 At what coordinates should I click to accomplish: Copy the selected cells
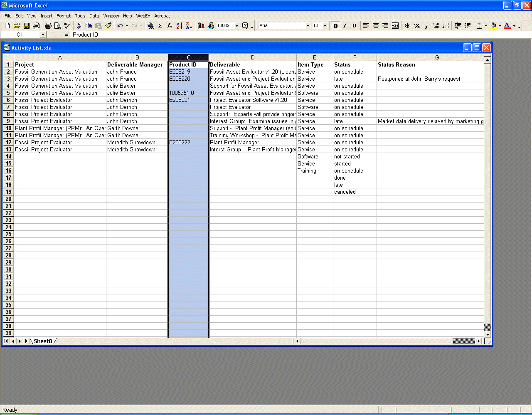point(89,26)
